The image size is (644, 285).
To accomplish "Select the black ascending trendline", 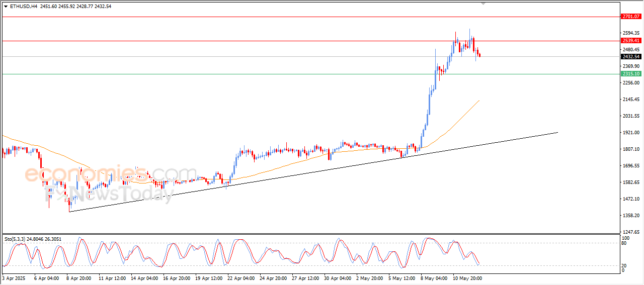I will tap(313, 172).
